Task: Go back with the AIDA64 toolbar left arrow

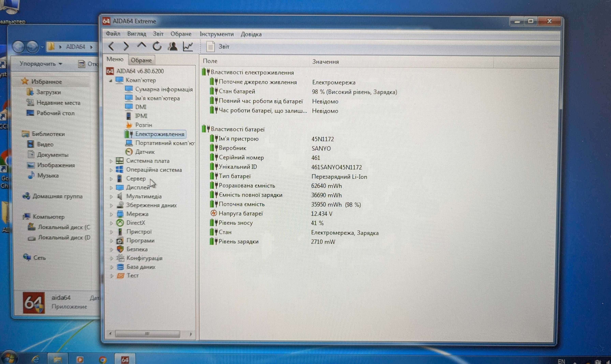Action: (x=111, y=46)
